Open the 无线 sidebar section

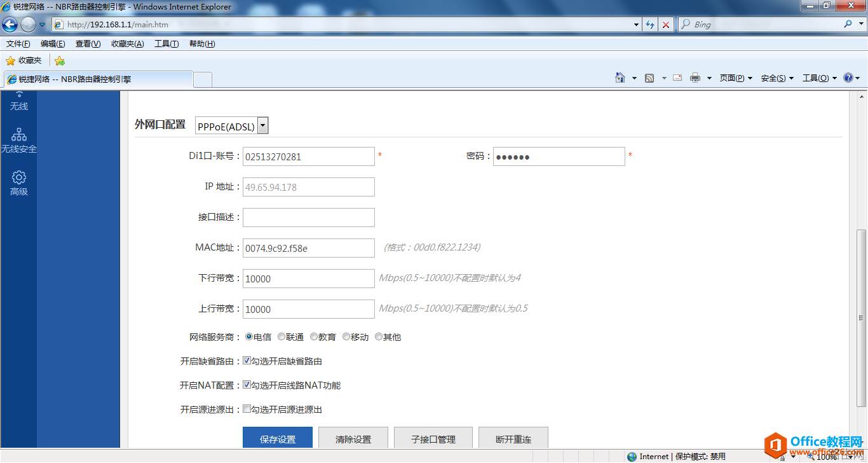[19, 101]
